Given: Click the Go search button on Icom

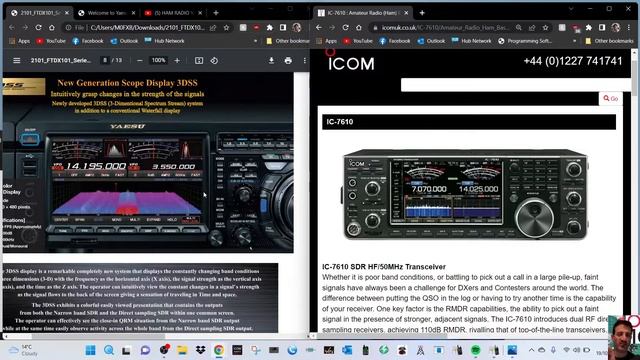Looking at the screenshot, I should [611, 98].
